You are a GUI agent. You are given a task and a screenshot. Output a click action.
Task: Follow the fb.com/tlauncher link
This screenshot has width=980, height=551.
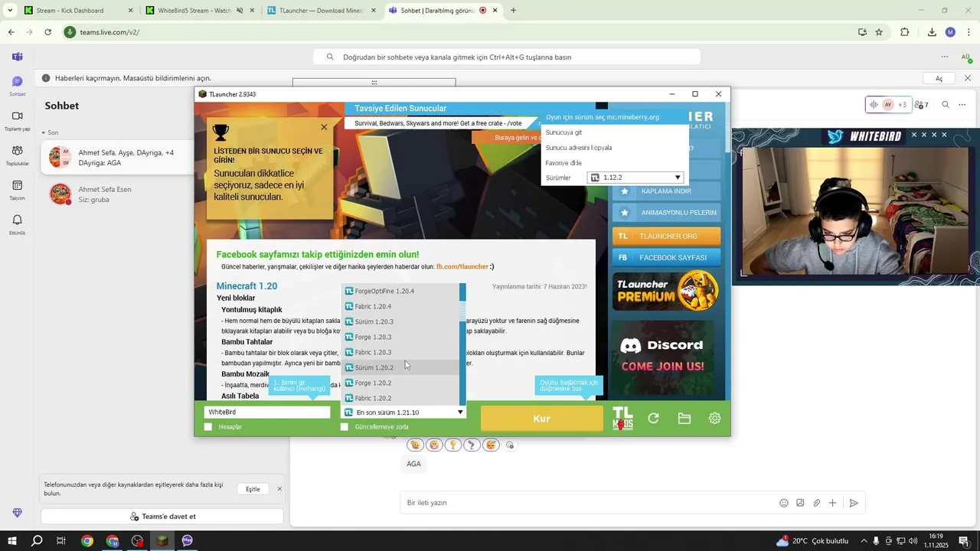462,266
